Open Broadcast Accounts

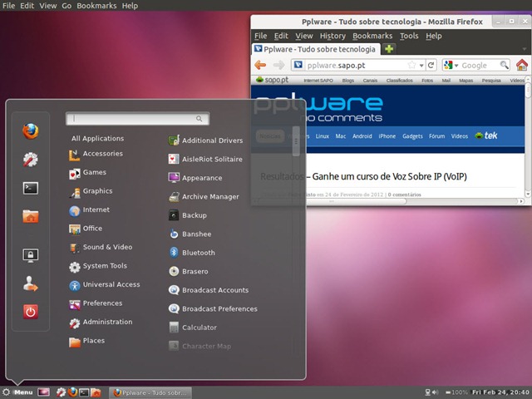209,290
